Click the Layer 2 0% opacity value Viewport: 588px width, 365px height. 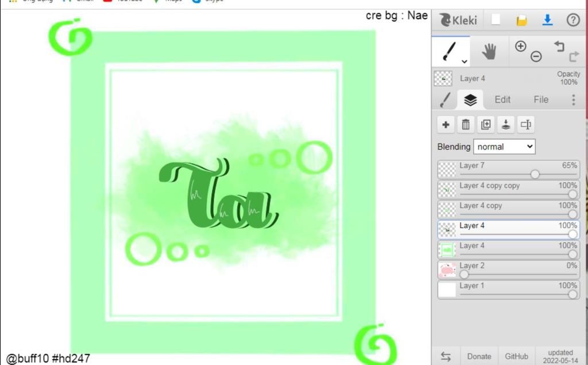[x=571, y=266]
